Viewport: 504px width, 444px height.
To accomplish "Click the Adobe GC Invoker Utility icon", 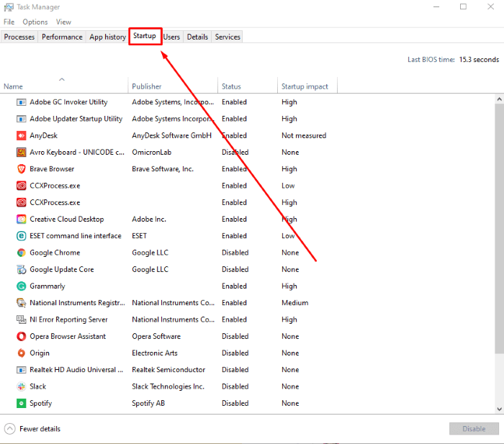I will (x=21, y=102).
